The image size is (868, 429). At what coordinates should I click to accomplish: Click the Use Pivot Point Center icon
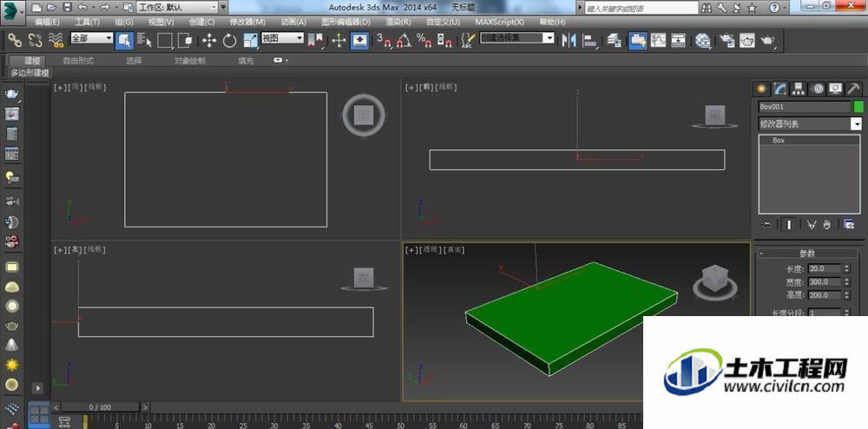(316, 41)
